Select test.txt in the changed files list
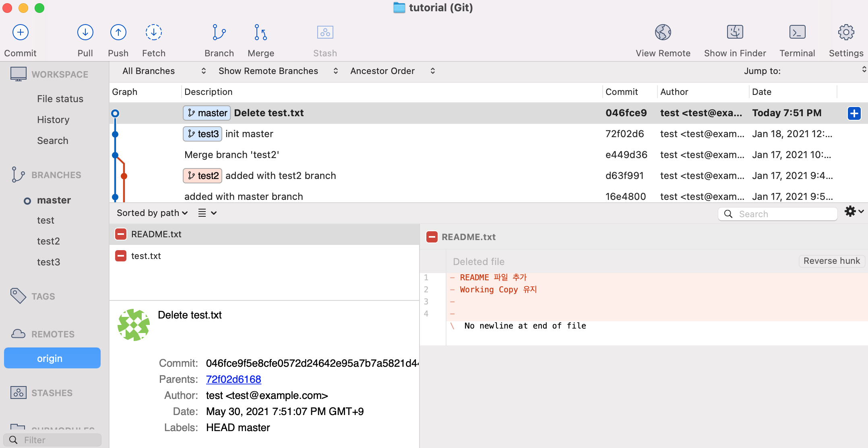This screenshot has width=868, height=448. pos(146,256)
